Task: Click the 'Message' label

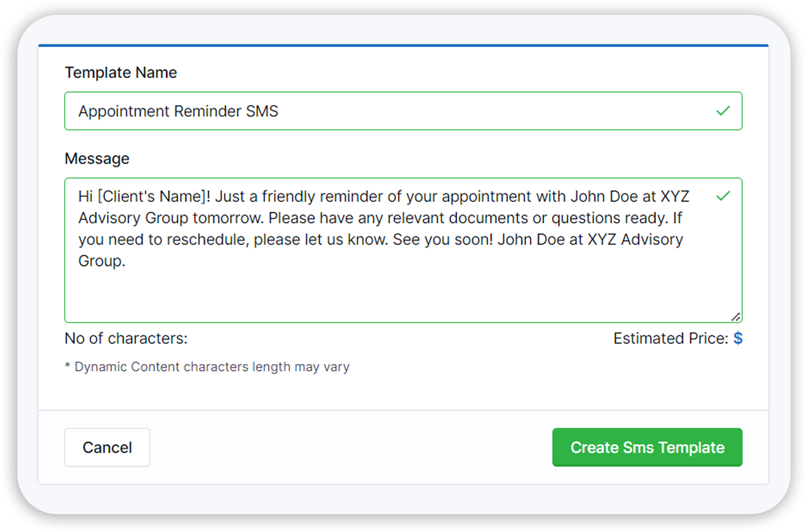Action: (x=97, y=158)
